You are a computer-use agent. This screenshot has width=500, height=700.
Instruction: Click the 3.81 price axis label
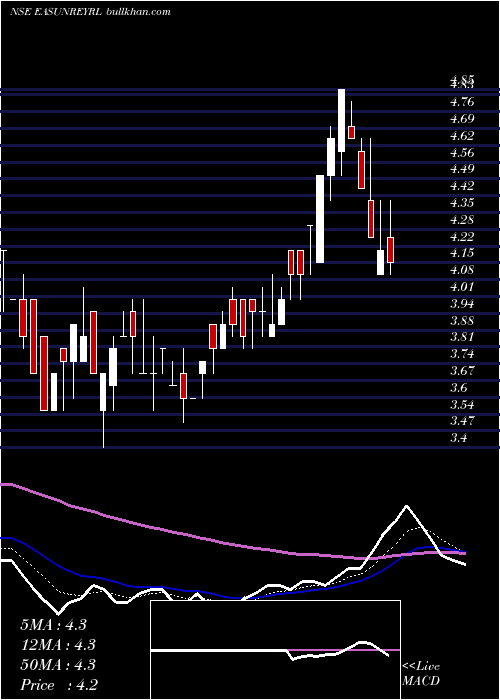pos(462,337)
